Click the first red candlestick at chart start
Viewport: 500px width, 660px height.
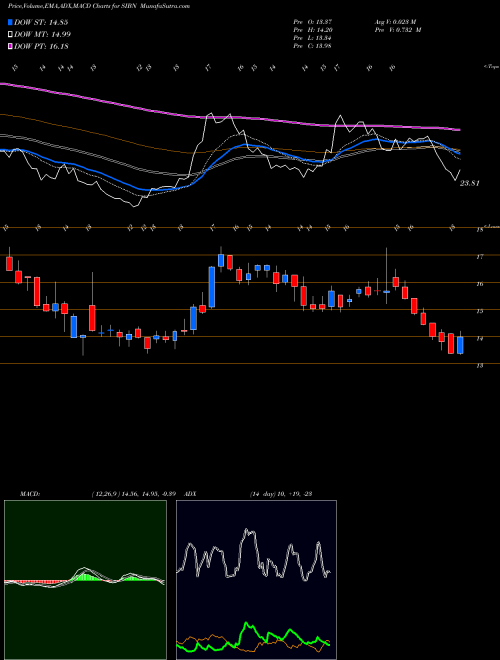click(9, 263)
